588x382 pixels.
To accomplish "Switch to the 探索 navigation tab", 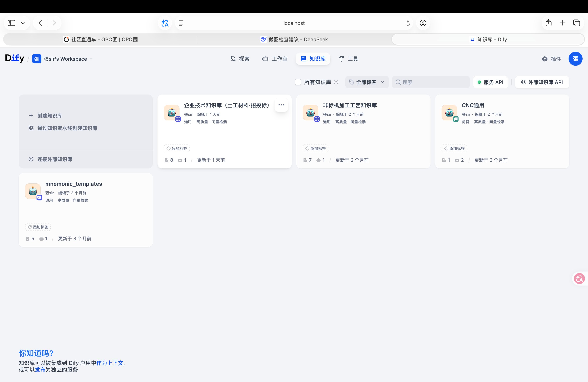I will pyautogui.click(x=240, y=59).
